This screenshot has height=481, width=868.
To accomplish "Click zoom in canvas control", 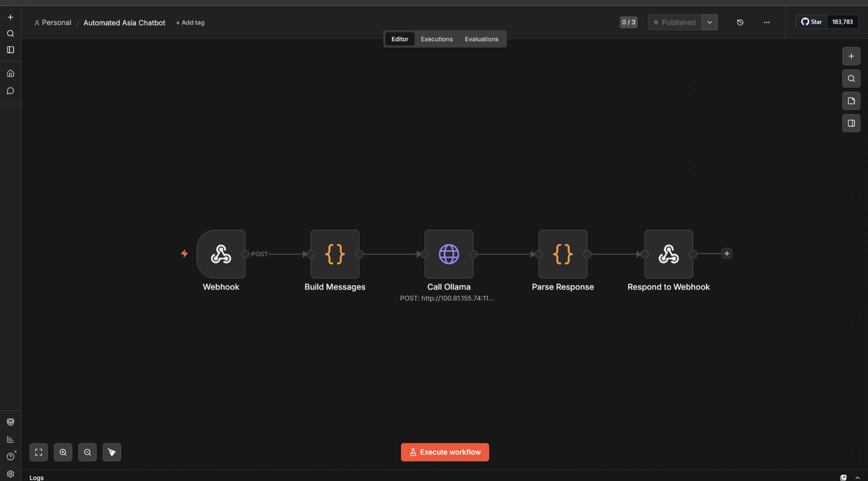I will pyautogui.click(x=63, y=452).
